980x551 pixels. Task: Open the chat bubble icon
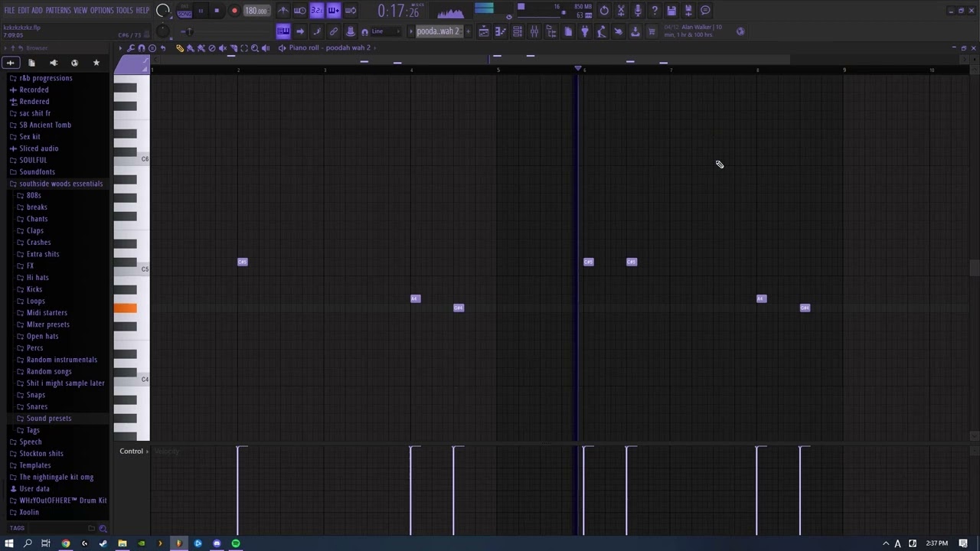[x=705, y=11]
